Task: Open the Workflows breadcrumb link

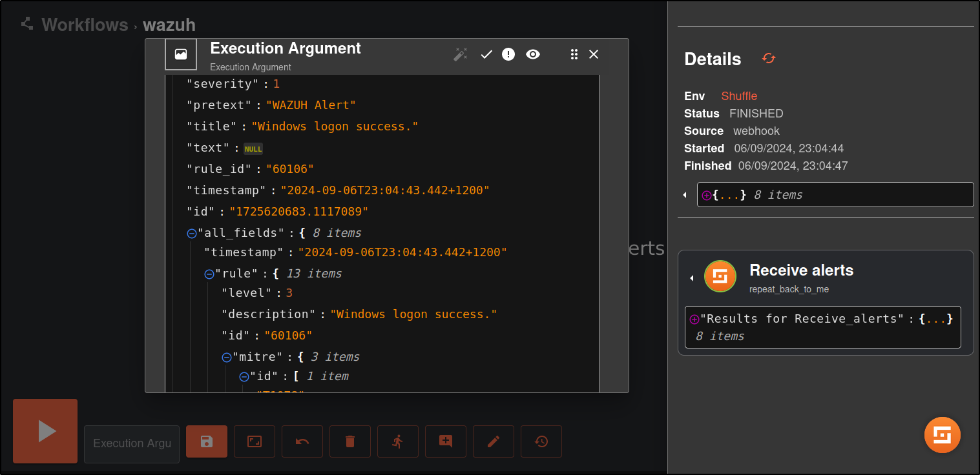Action: pos(85,25)
